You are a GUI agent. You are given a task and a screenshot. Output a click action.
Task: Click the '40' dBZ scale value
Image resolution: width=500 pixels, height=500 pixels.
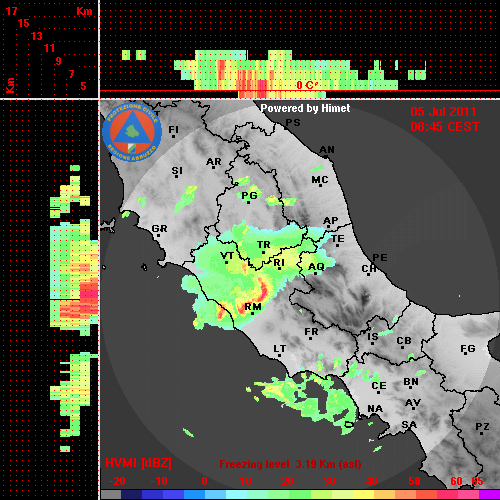pos(372,481)
